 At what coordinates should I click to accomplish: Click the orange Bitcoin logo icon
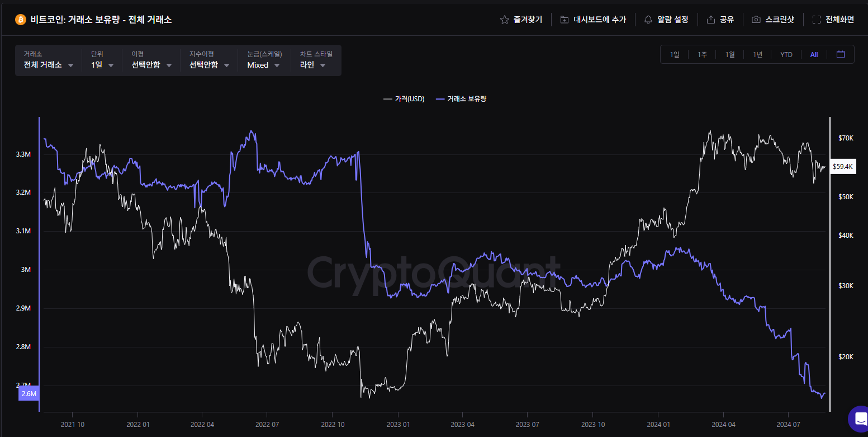(21, 20)
